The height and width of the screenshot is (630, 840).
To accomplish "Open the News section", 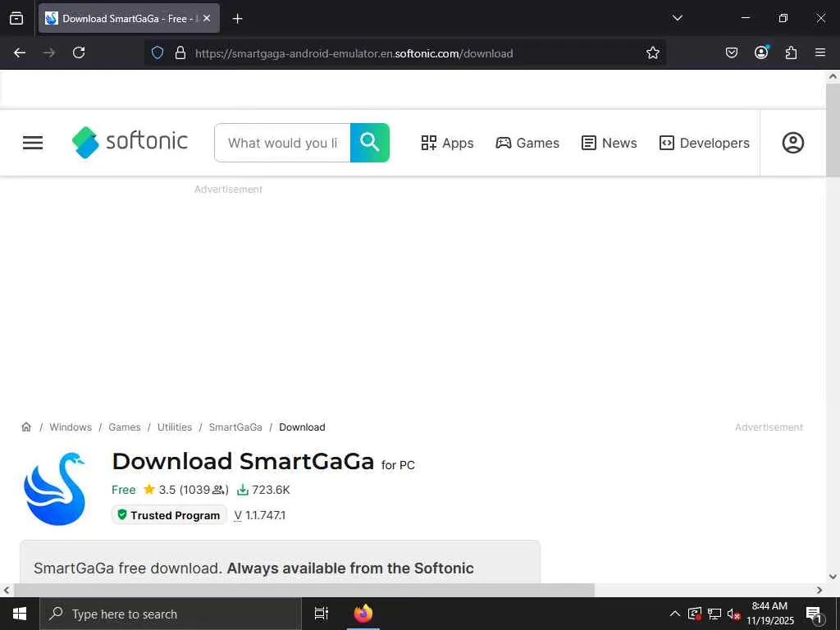I will tap(609, 143).
